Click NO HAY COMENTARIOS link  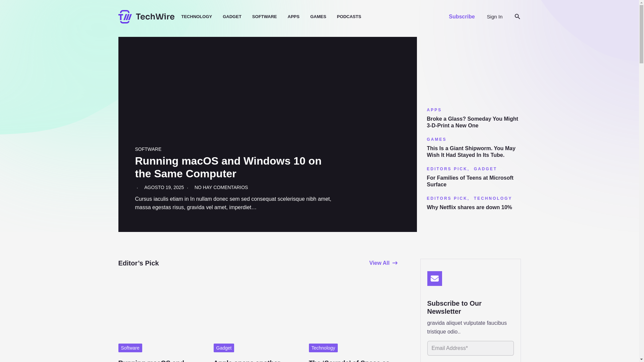click(221, 187)
